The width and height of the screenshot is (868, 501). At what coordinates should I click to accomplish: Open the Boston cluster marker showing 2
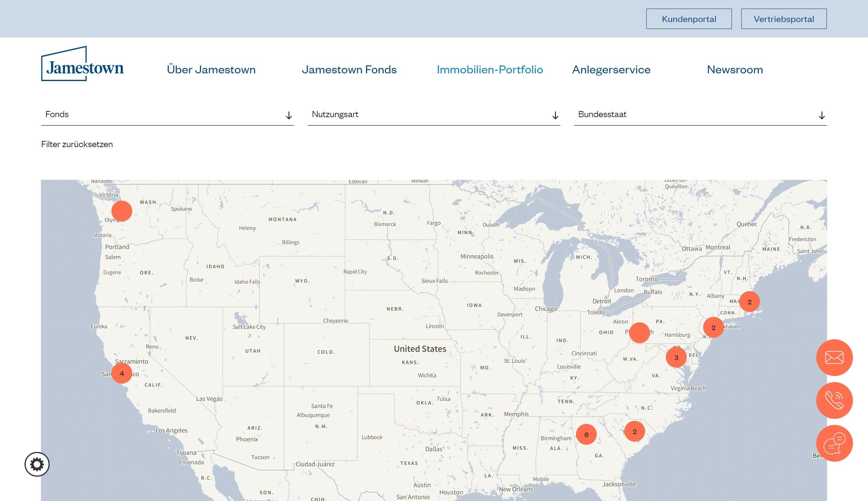pos(749,302)
